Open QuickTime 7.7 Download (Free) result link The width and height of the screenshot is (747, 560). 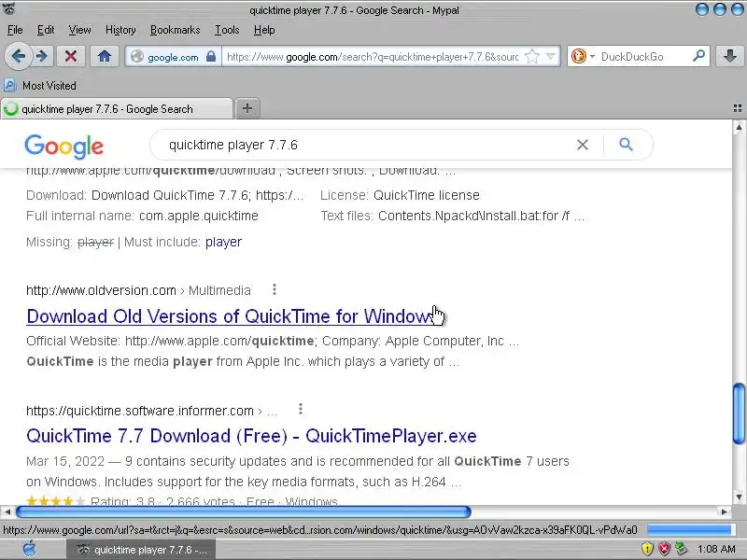click(x=251, y=436)
